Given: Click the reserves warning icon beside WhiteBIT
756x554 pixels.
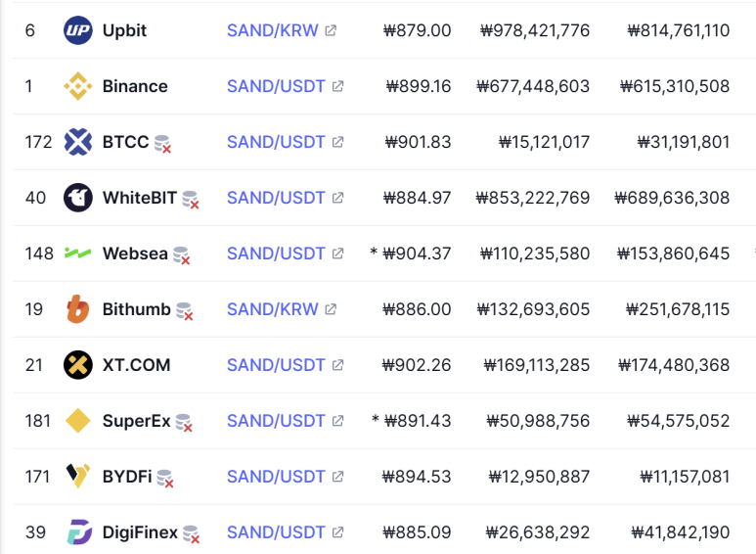Looking at the screenshot, I should coord(191,200).
